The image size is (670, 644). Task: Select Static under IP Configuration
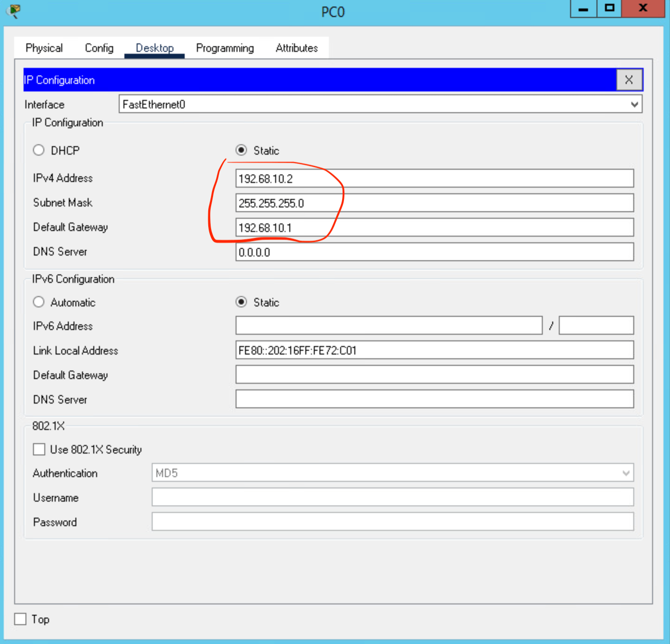click(x=241, y=150)
